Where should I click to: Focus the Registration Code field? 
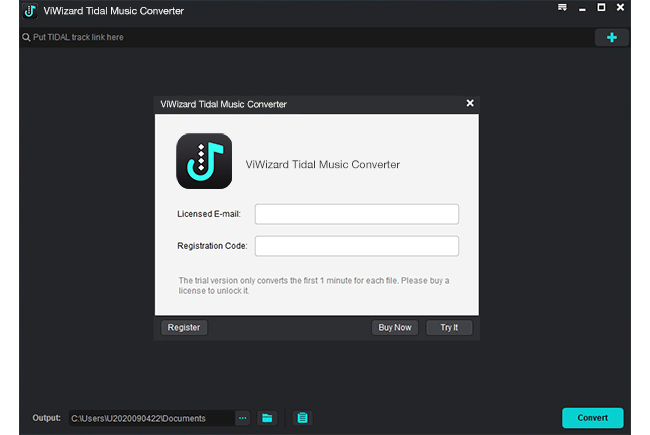tap(357, 246)
